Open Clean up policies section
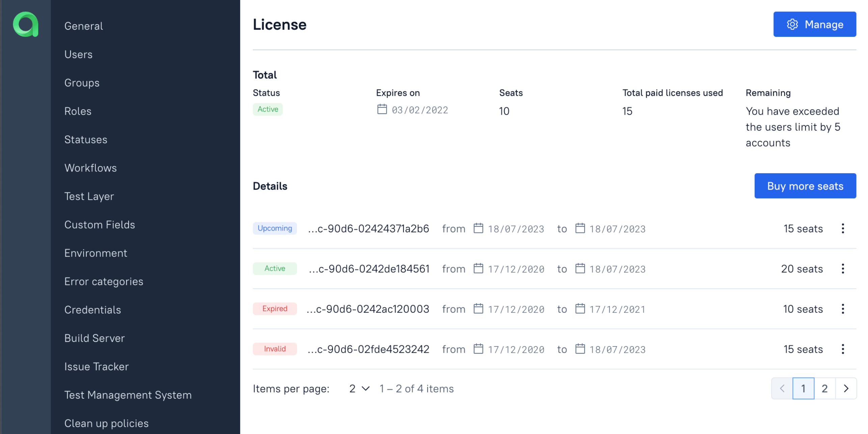 pos(106,423)
